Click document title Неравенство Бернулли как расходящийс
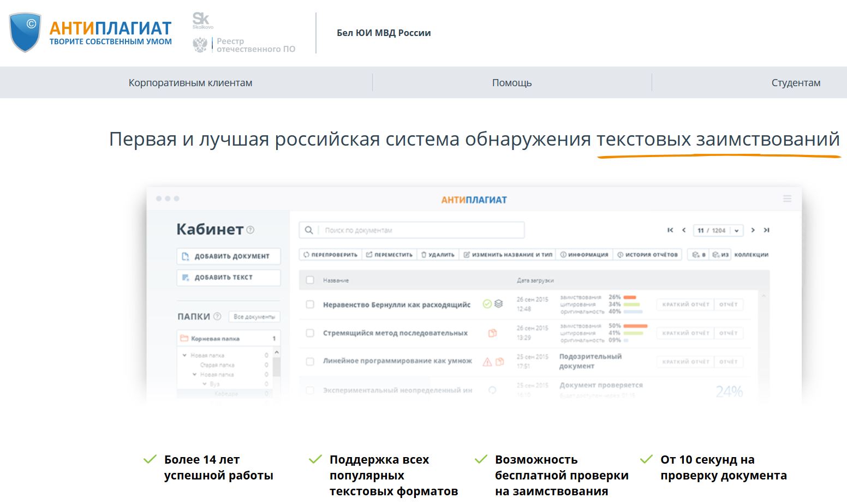The width and height of the screenshot is (847, 504). pos(397,304)
